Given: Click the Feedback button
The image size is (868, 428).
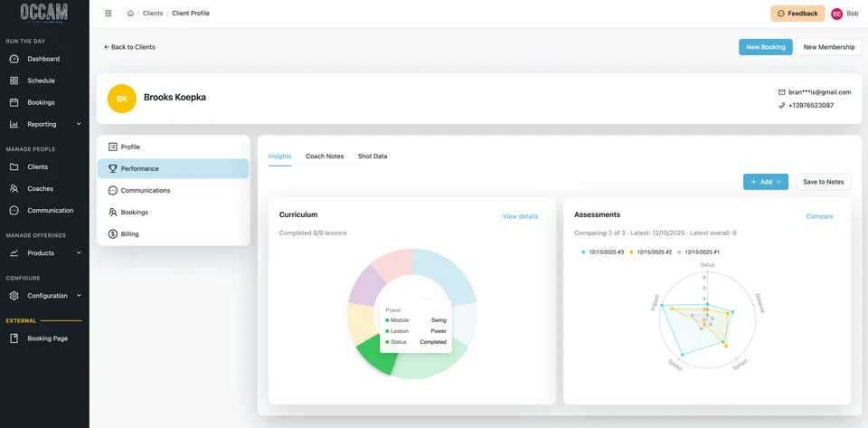Looking at the screenshot, I should tap(797, 14).
